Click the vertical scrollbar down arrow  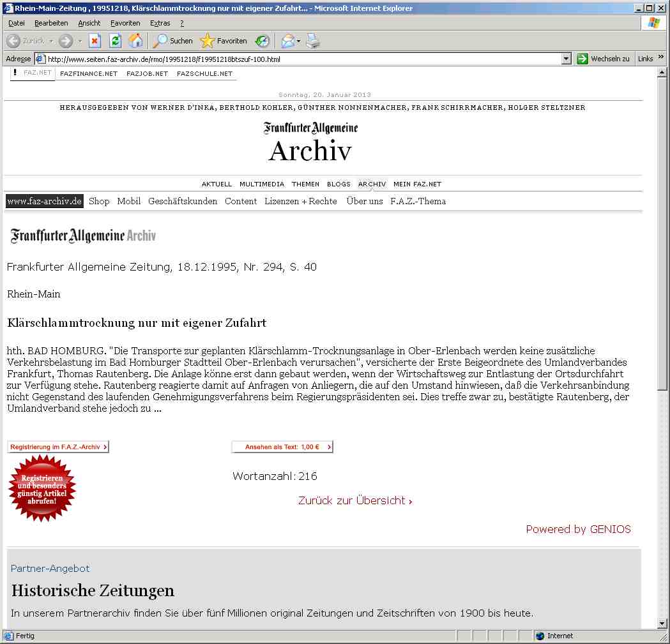[663, 624]
